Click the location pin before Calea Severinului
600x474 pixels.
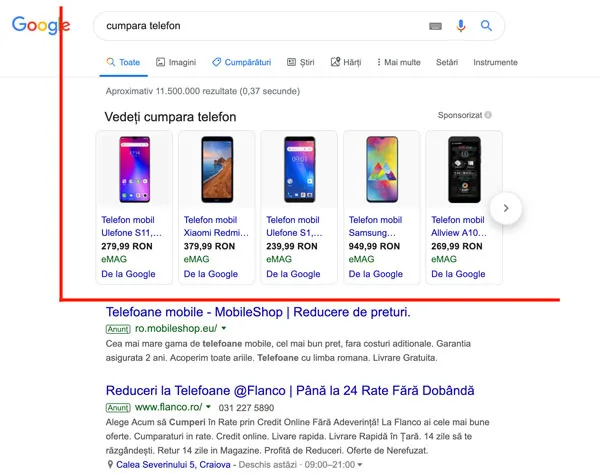[x=110, y=464]
